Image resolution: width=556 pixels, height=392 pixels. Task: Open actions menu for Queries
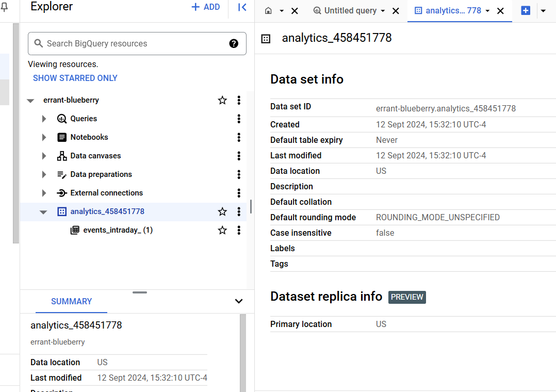[x=239, y=119]
